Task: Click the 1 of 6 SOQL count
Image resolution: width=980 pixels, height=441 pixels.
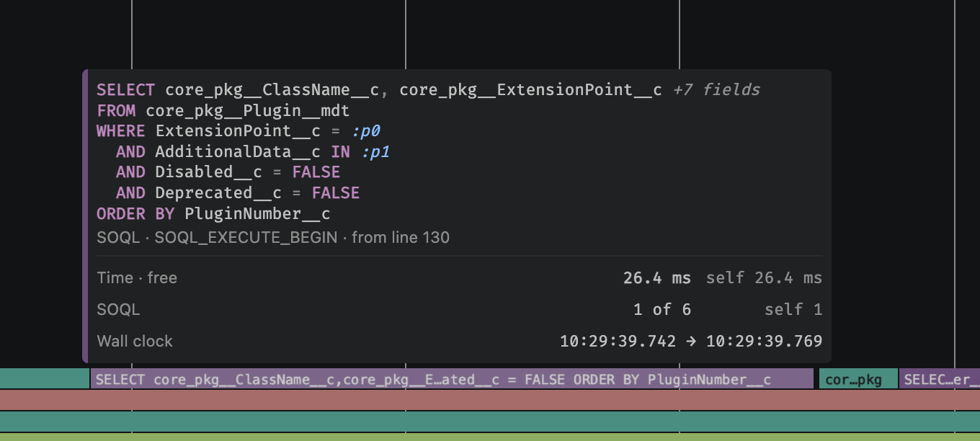Action: (x=662, y=310)
